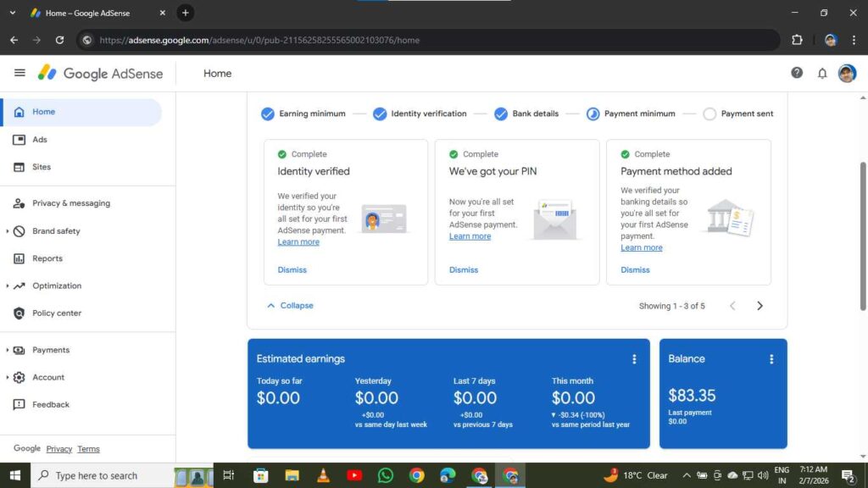Click the Earning minimum checkmark step
The width and height of the screenshot is (868, 488).
(x=268, y=114)
